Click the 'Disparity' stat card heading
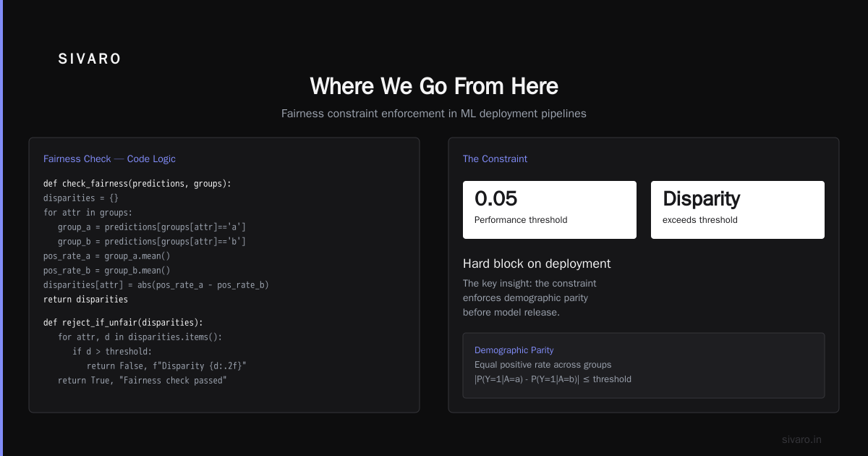The height and width of the screenshot is (456, 868). coord(701,198)
